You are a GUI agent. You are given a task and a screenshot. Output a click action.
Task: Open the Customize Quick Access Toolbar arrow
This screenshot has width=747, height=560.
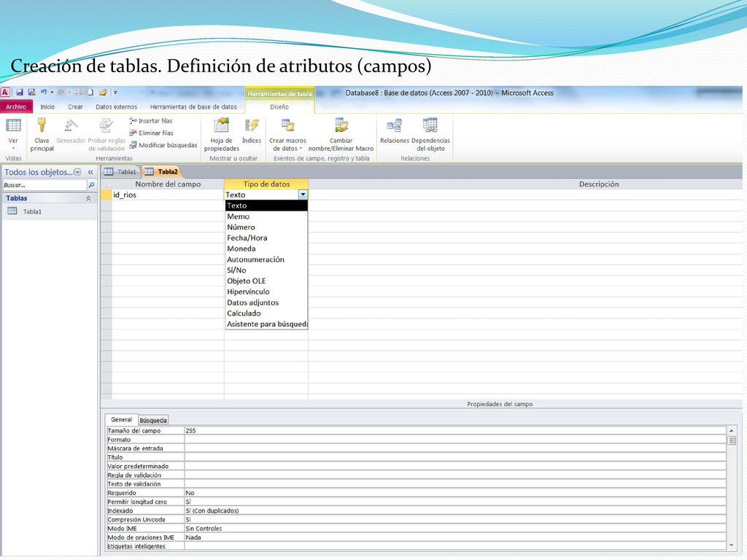click(x=115, y=93)
